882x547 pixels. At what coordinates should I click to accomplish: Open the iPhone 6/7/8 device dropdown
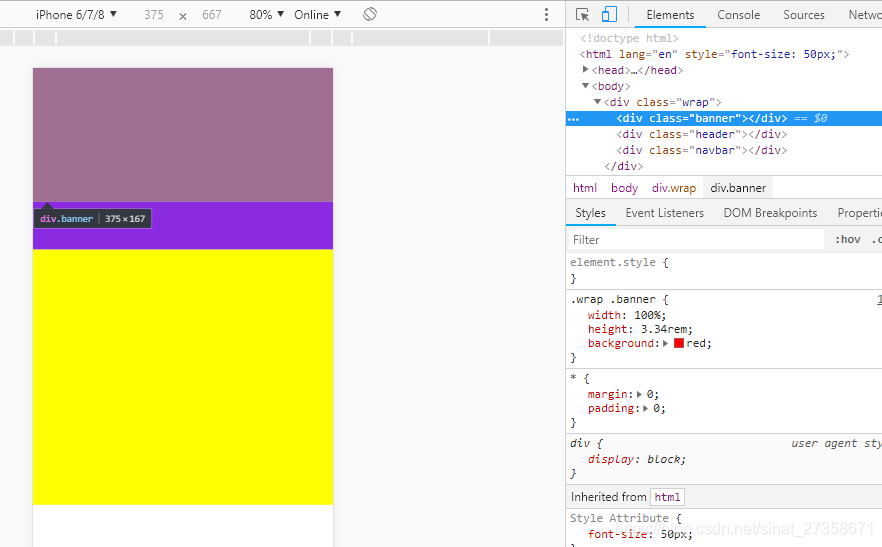click(76, 15)
